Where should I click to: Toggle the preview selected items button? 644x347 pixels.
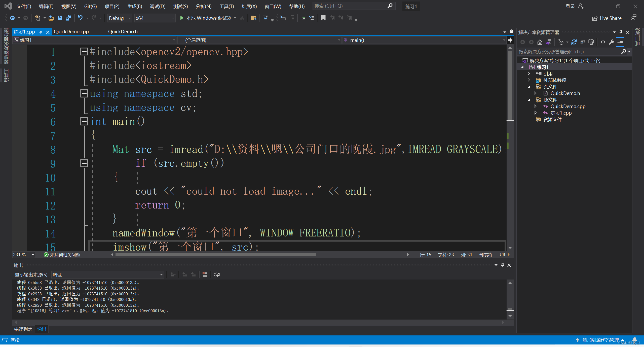(x=620, y=42)
